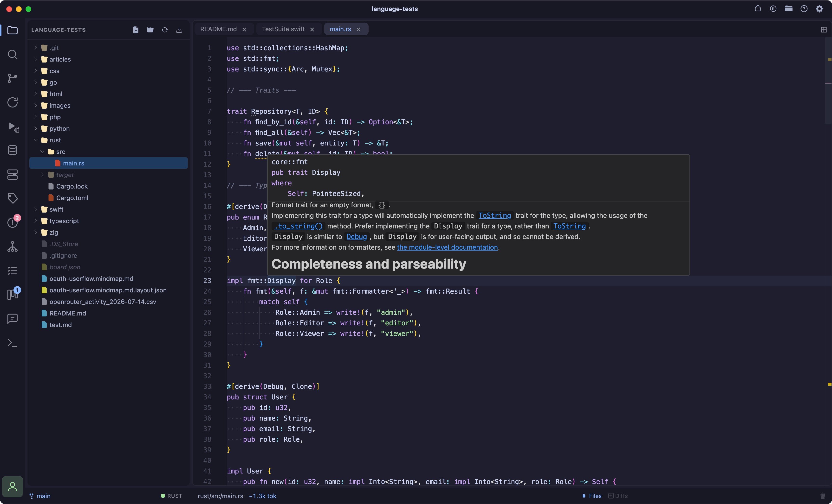Open Cargo.toml in the file tree
Screen dimensions: 832x504
(72, 198)
